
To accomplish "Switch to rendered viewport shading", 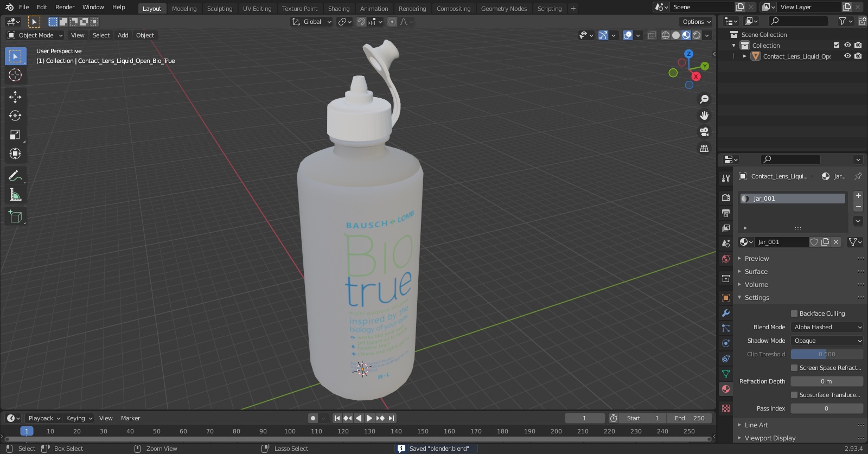I will coord(697,35).
